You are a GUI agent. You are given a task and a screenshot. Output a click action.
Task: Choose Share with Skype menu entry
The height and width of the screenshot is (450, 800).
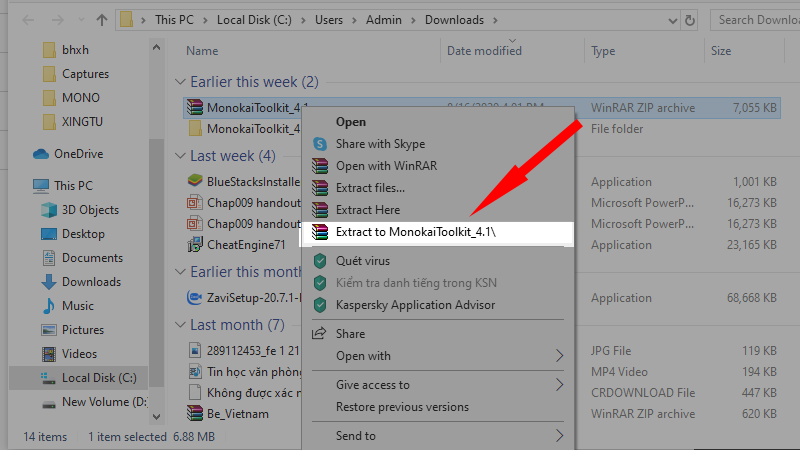coord(380,144)
